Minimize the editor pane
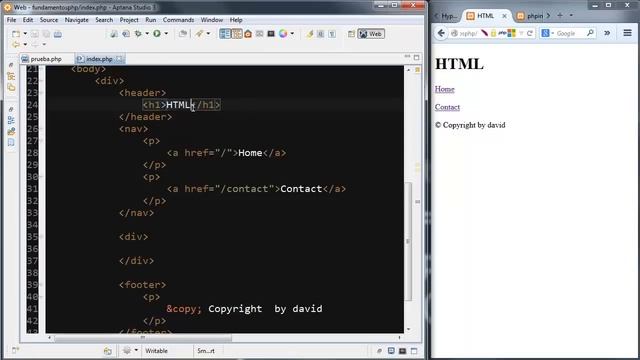Screen dimensions: 640x360 click(407, 57)
